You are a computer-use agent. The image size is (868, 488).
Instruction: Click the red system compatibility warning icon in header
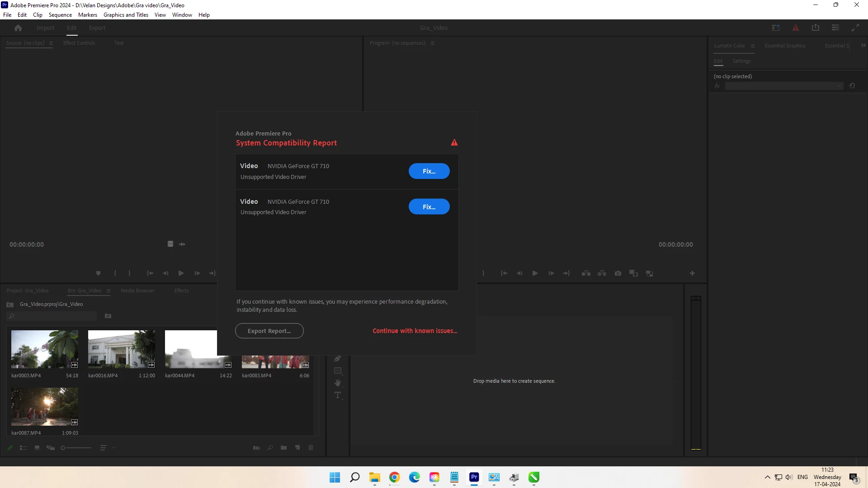coord(796,28)
